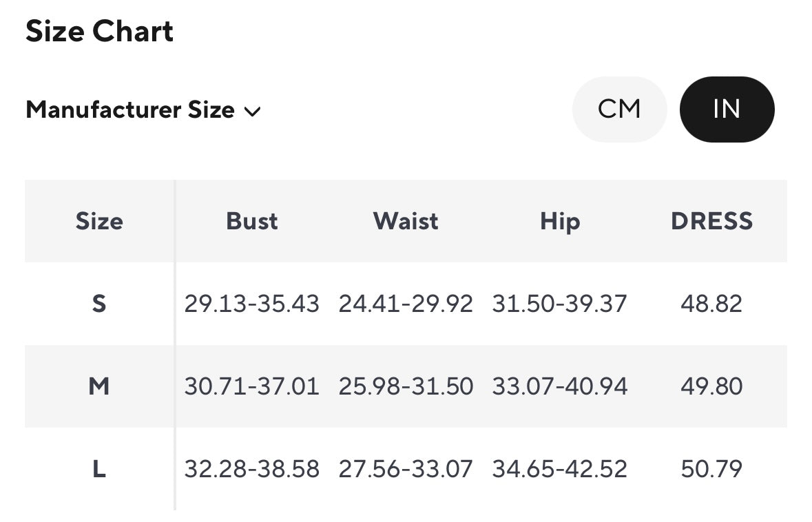The width and height of the screenshot is (812, 522).
Task: Open the Manufacturer Size dropdown label
Action: (x=130, y=109)
